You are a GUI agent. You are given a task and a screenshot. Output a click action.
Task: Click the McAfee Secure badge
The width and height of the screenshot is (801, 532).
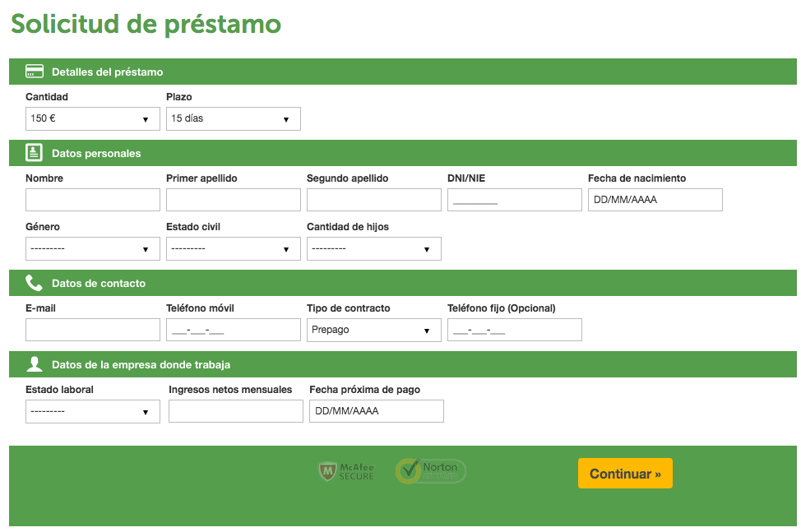[346, 471]
